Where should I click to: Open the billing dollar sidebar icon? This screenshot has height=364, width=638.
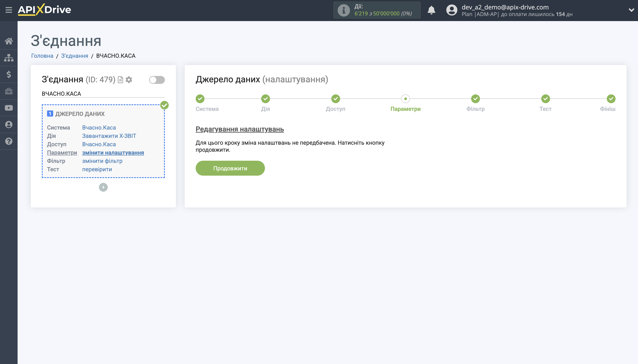point(9,74)
